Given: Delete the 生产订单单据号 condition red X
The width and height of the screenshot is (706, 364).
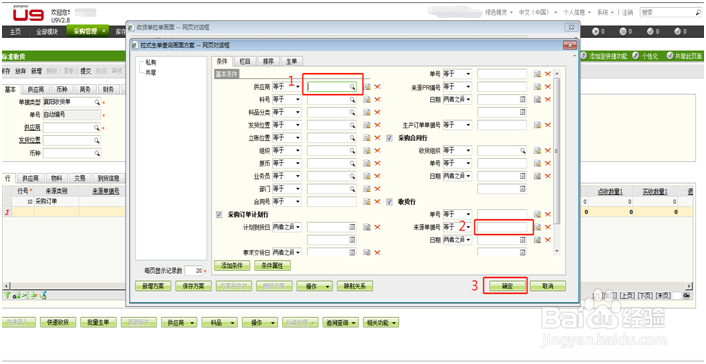Looking at the screenshot, I should [x=548, y=125].
